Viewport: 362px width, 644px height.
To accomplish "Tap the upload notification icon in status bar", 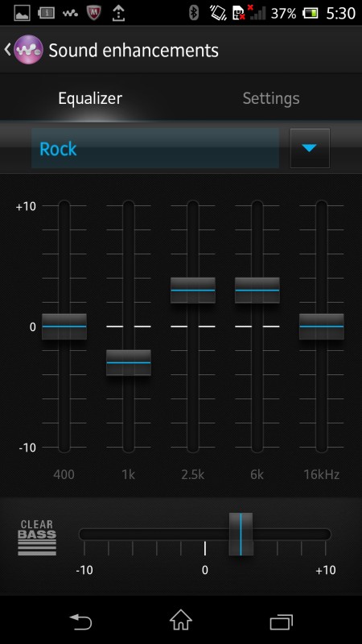I will point(118,13).
